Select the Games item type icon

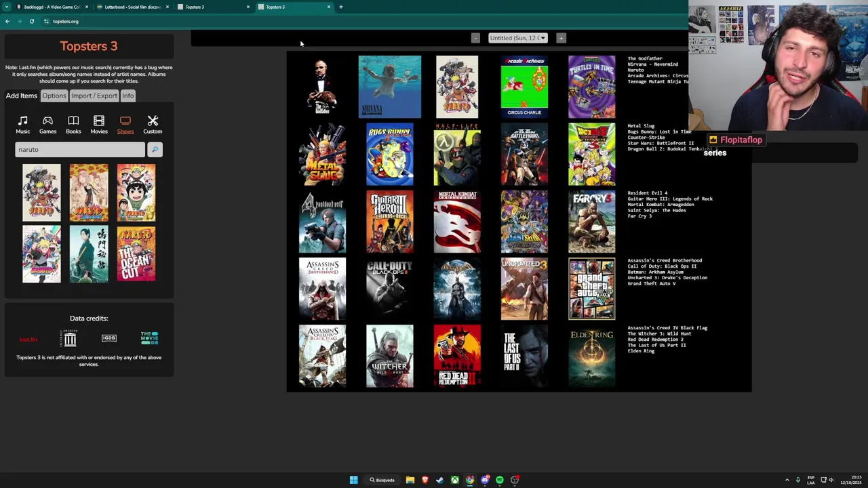(x=47, y=125)
